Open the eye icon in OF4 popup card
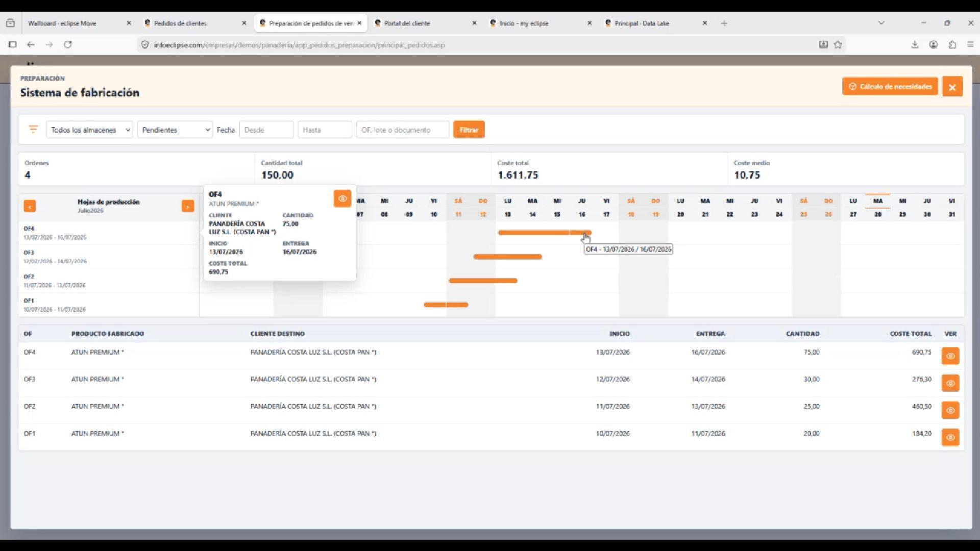The width and height of the screenshot is (980, 551). coord(342,198)
